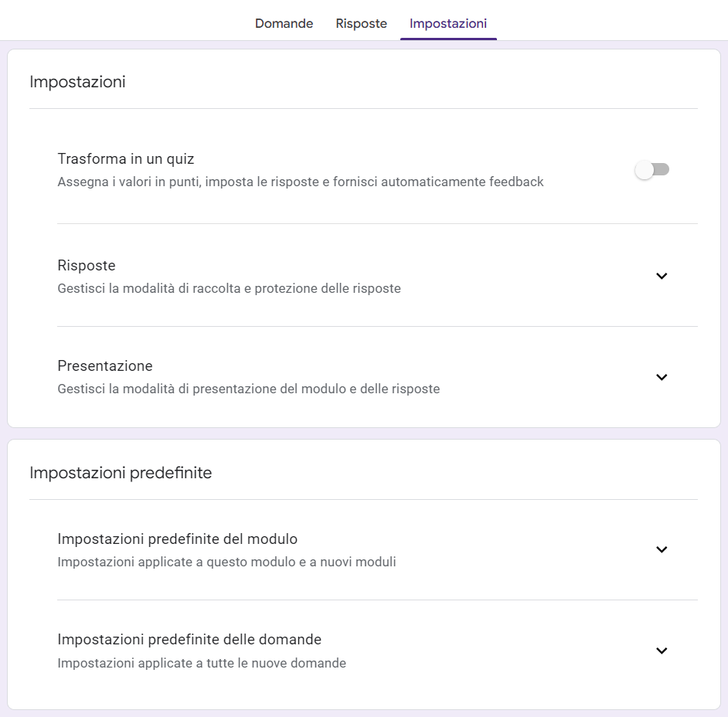This screenshot has height=717, width=728.
Task: Expand the Risposte section chevron
Action: (x=662, y=276)
